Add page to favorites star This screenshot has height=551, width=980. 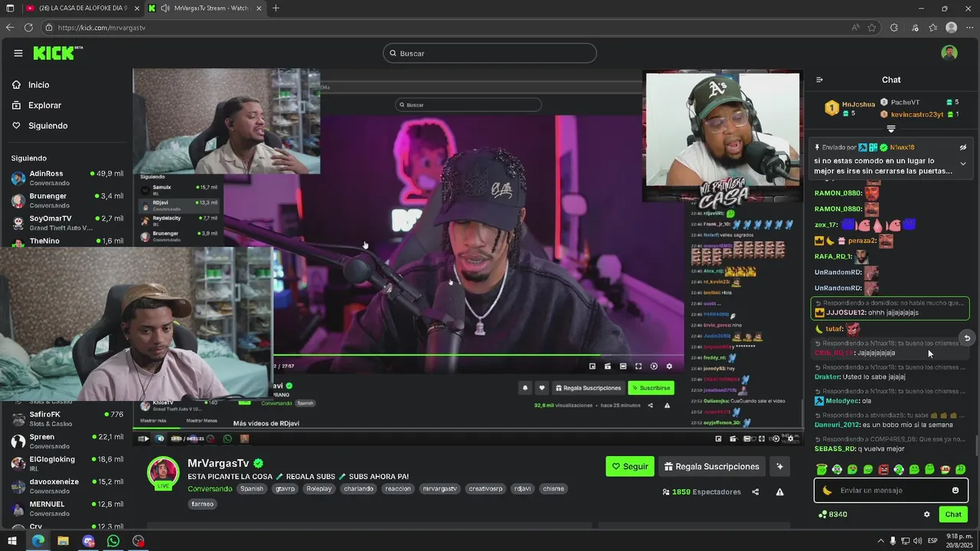pos(872,28)
